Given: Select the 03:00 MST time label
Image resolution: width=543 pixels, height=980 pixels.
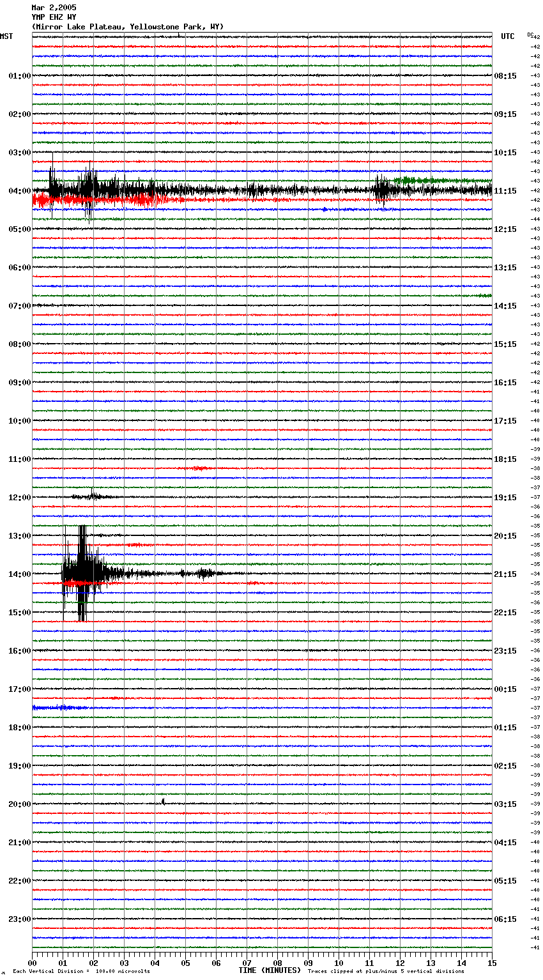Looking at the screenshot, I should [20, 153].
